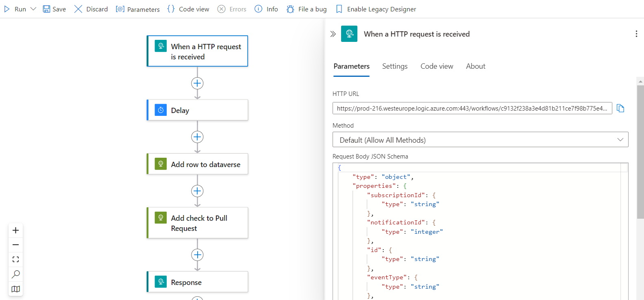Screen dimensions: 644x300
Task: Collapse the details panel with the double chevron
Action: 333,34
